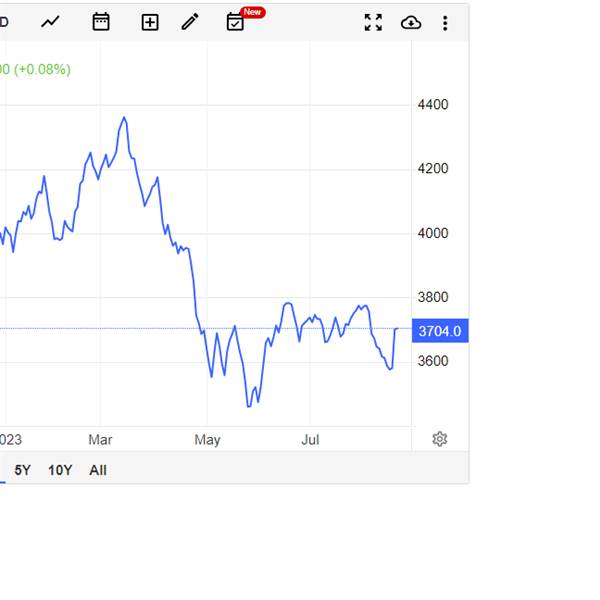Click the 4400 price axis label

click(433, 104)
